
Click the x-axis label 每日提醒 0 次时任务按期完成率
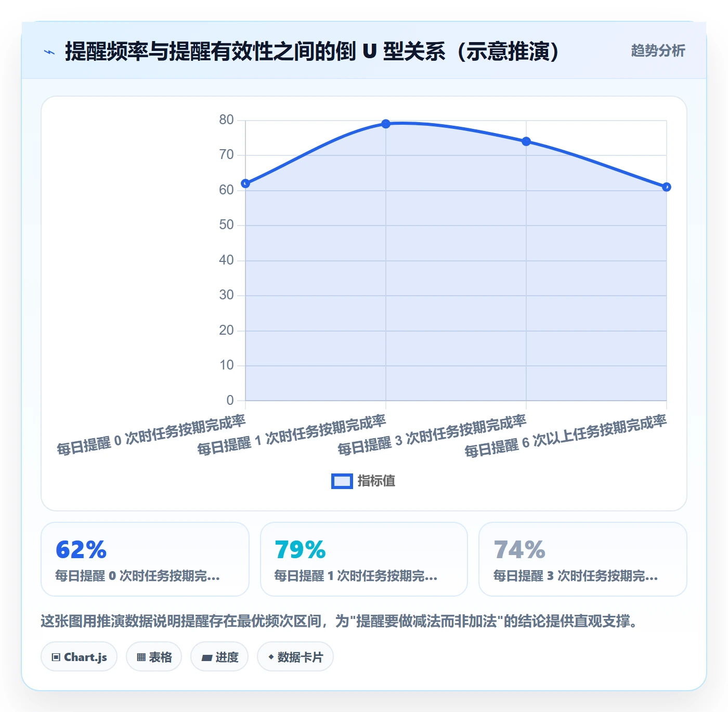pos(151,435)
